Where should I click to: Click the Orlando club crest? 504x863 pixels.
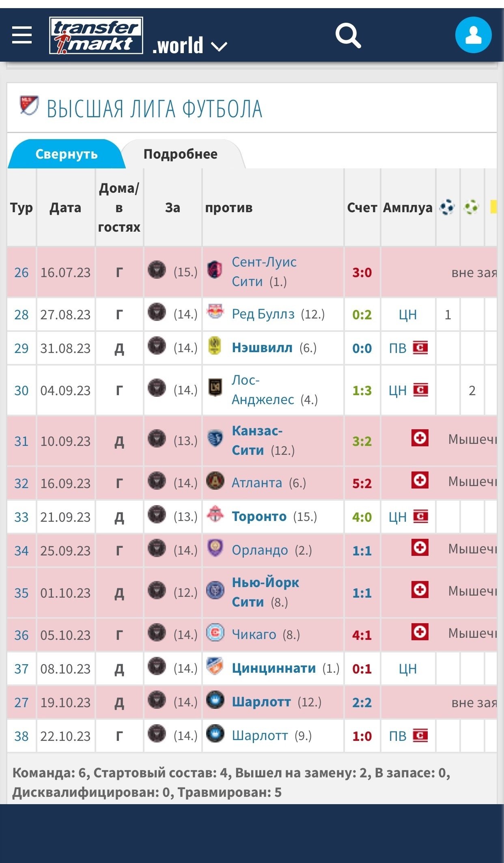[x=215, y=548]
